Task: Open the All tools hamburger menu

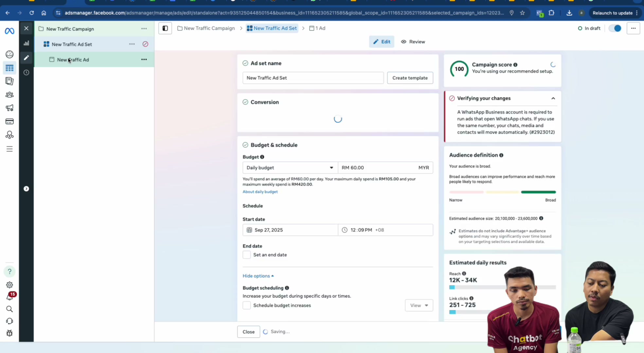Action: tap(9, 149)
